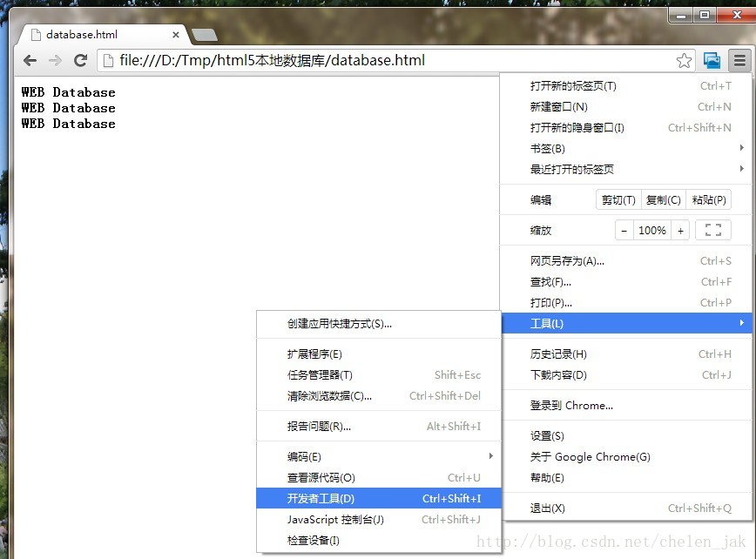Image resolution: width=756 pixels, height=559 pixels.
Task: Choose 清除浏览数据(C)... clear browsing data
Action: (x=379, y=395)
